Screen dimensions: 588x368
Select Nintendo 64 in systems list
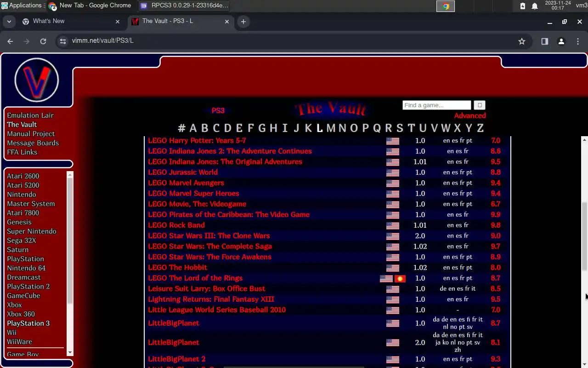(x=26, y=268)
